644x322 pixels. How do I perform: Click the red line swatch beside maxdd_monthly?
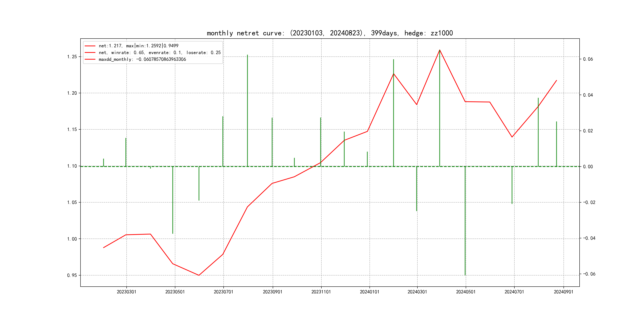click(90, 59)
